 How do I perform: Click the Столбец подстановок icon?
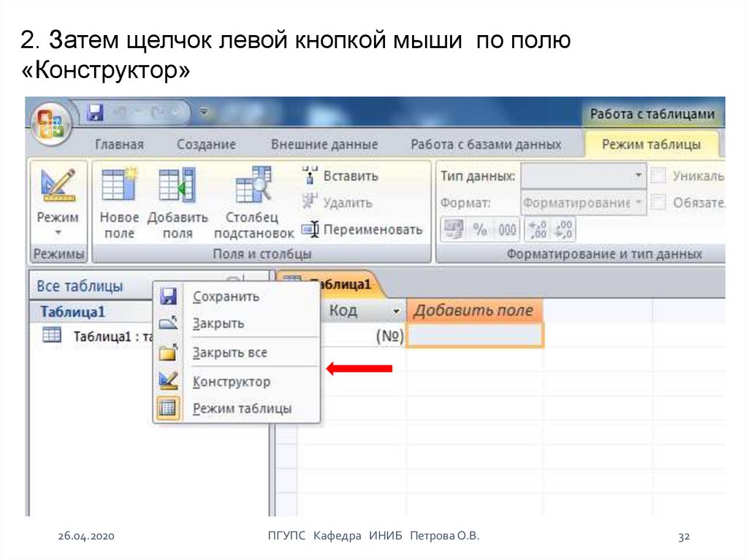253,185
